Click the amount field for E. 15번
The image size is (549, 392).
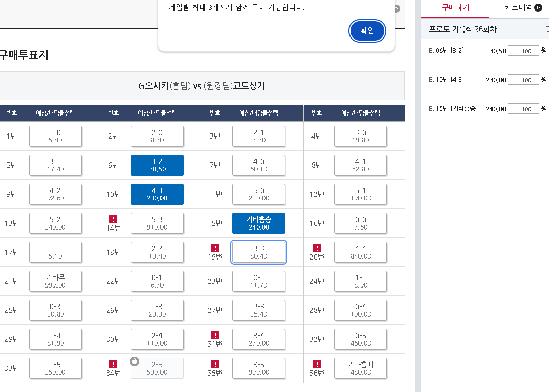(523, 109)
